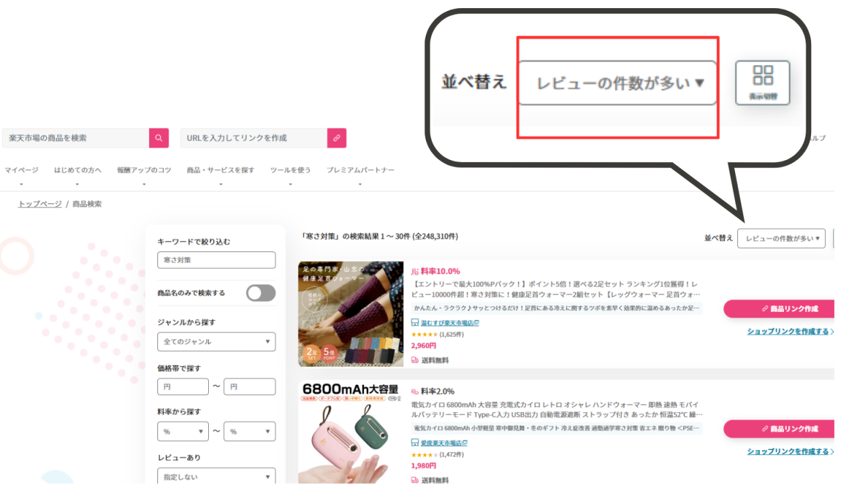868x488 pixels.
Task: Open the leg warmer product title link
Action: [x=557, y=289]
